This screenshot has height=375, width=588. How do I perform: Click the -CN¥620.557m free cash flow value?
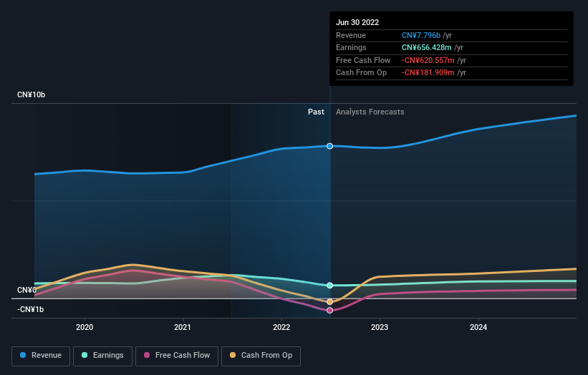click(428, 60)
